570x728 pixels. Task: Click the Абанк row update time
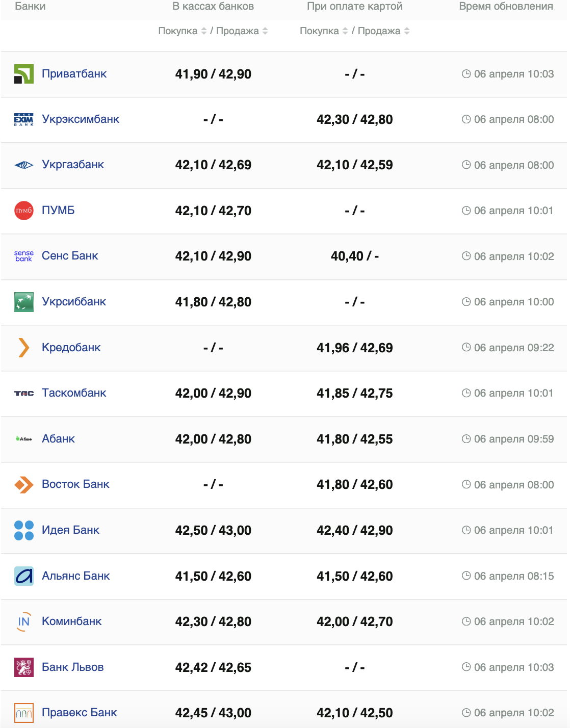(x=508, y=439)
